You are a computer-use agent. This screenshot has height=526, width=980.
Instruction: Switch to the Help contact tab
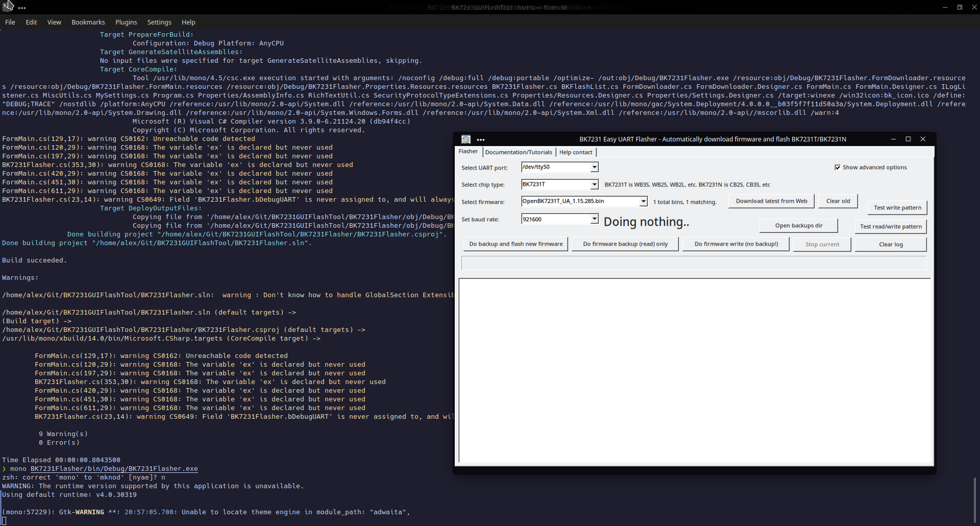coord(576,152)
